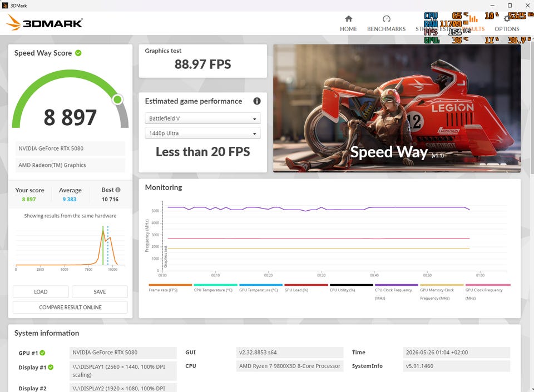Click the Speed Way benchmark image
Image resolution: width=534 pixels, height=392 pixels.
pyautogui.click(x=397, y=108)
